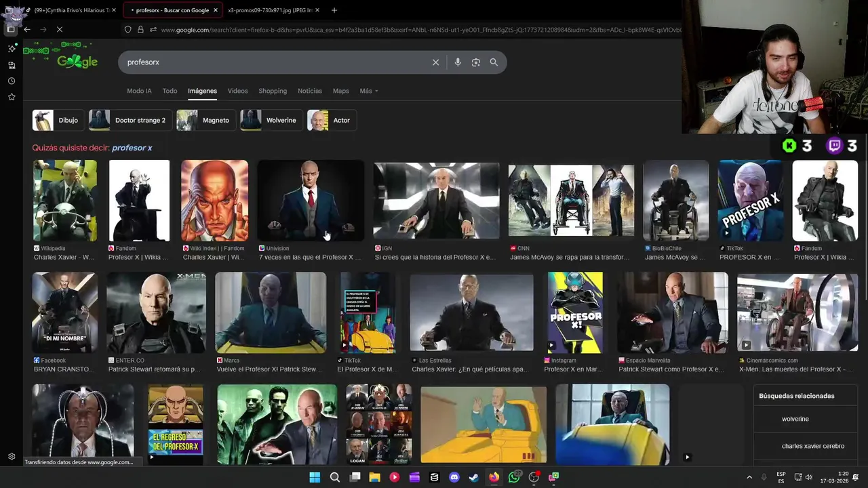Click related search 'charles xavier cerebro'

(812, 446)
